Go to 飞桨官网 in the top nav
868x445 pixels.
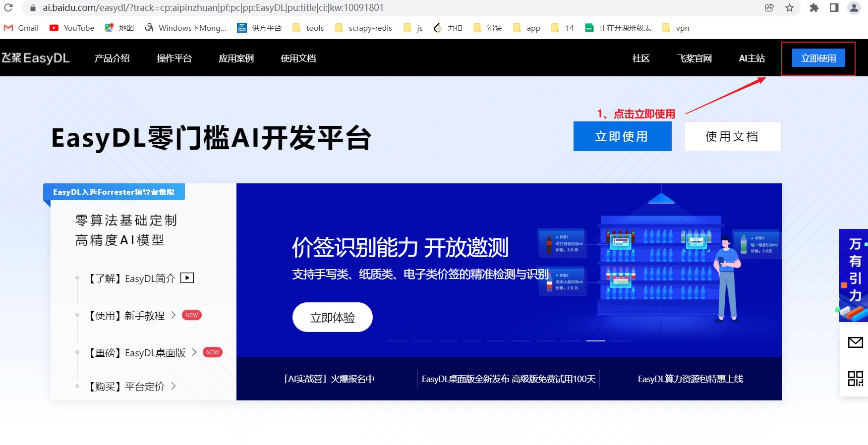[x=694, y=58]
